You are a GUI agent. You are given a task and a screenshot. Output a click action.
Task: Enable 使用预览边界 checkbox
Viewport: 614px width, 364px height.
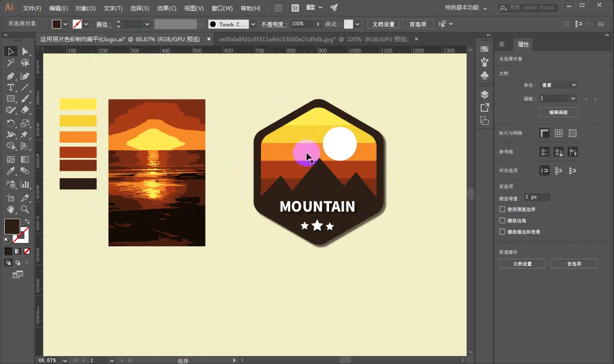[502, 209]
